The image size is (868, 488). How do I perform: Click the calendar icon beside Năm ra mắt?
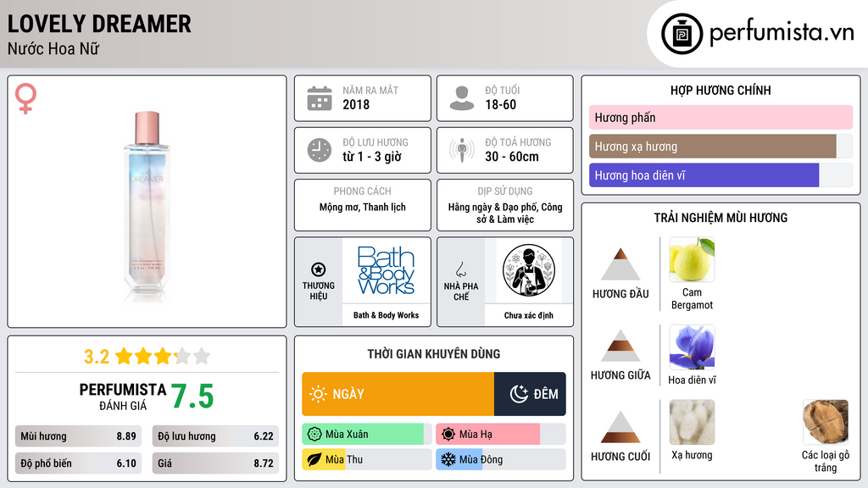pos(320,98)
